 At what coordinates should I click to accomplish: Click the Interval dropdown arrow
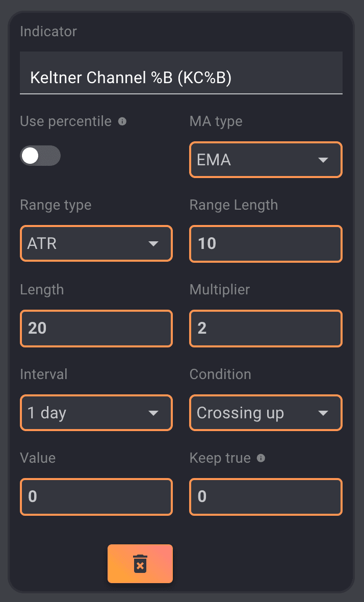click(153, 413)
